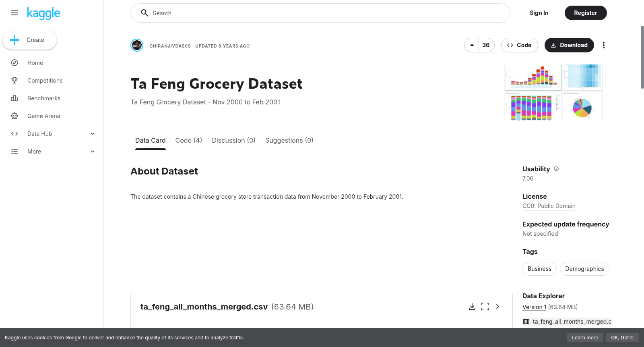Open Competitions via trophy icon
The width and height of the screenshot is (644, 347).
click(x=14, y=81)
